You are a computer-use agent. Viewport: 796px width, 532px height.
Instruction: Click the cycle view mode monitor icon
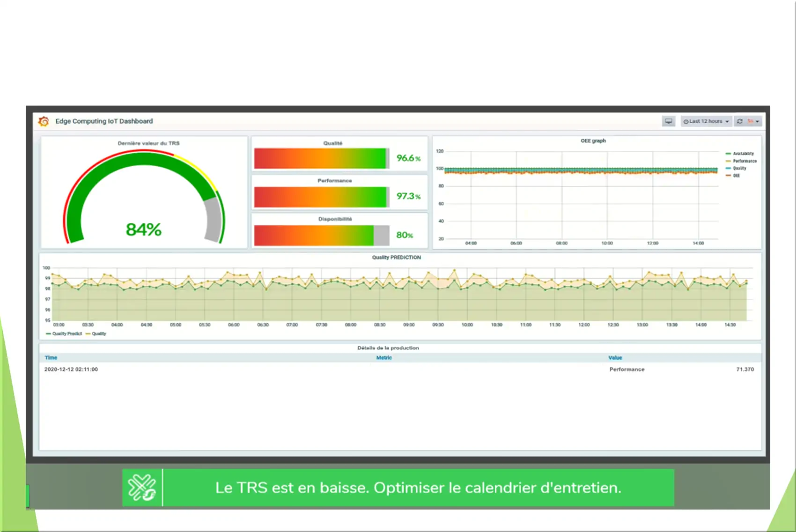(669, 121)
